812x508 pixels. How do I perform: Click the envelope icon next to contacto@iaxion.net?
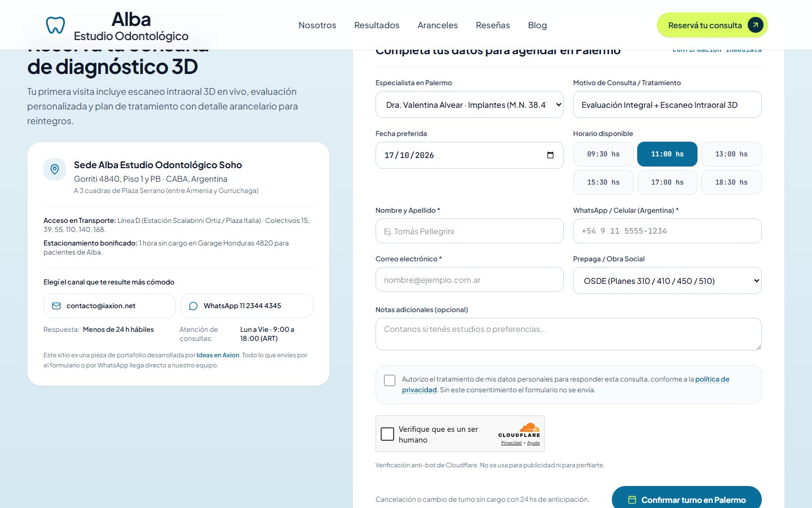coord(56,306)
